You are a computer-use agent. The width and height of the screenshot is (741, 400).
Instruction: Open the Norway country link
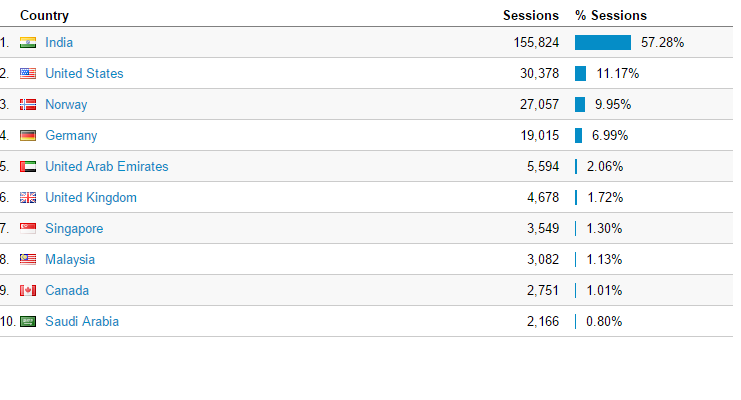click(66, 105)
